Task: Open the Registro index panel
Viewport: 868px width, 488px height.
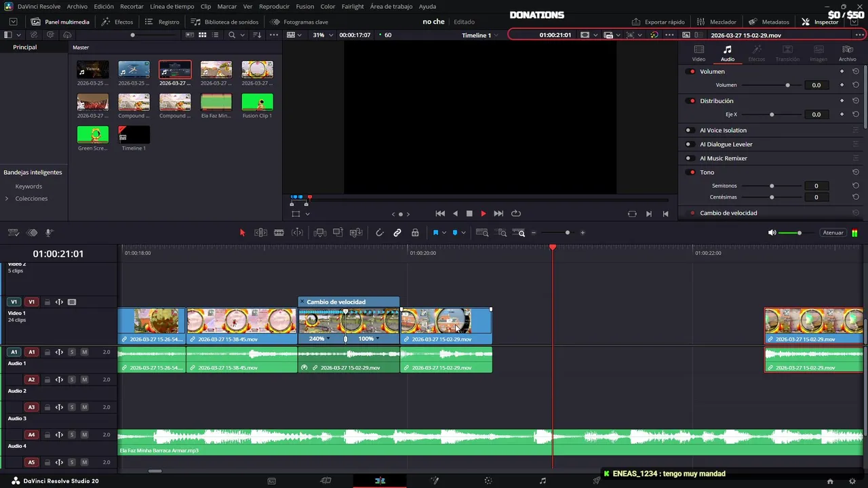Action: click(x=162, y=22)
